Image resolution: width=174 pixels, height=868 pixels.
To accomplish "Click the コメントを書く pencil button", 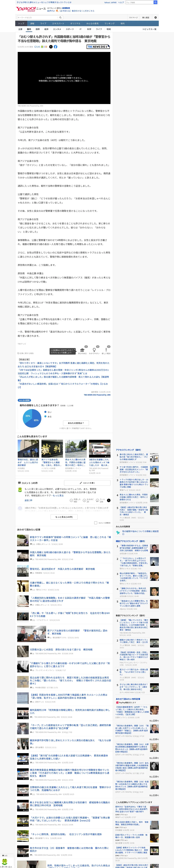I will click(87, 483).
